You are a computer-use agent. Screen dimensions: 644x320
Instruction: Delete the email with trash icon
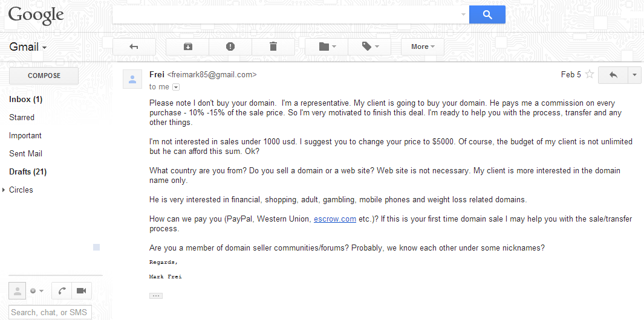(273, 46)
